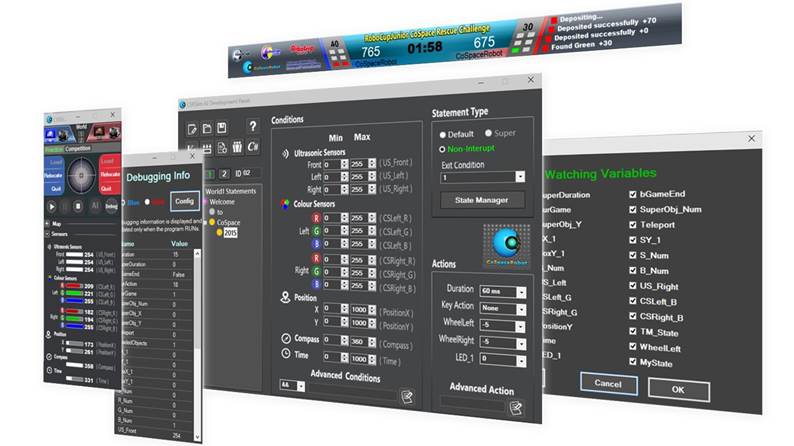The height and width of the screenshot is (446, 794).
Task: Click the trash bin delete icon
Action: click(236, 147)
